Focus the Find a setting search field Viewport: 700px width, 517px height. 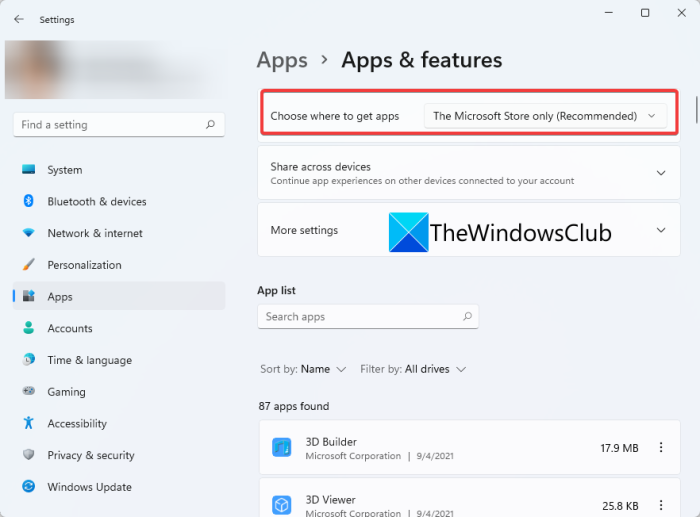(x=119, y=125)
